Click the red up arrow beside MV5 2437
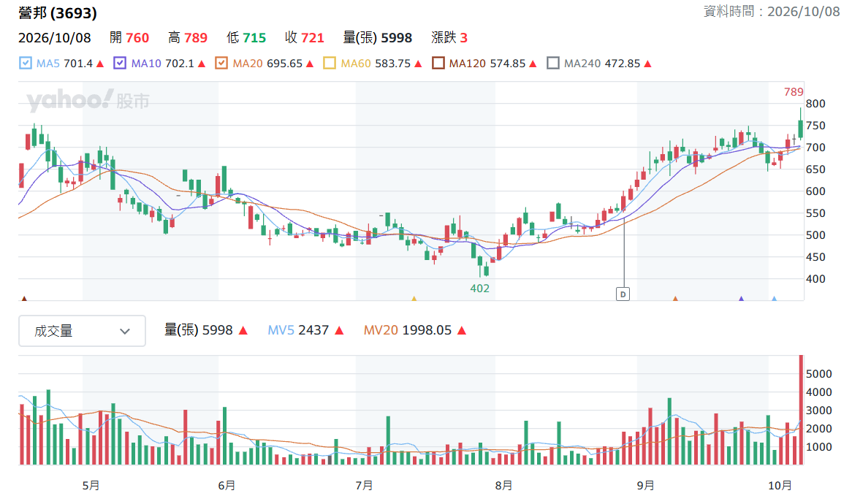The width and height of the screenshot is (852, 504). coord(339,330)
